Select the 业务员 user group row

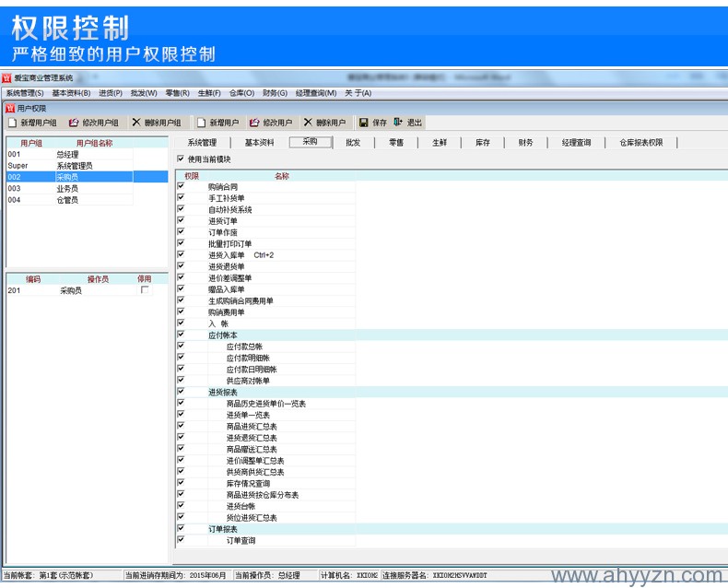(68, 188)
